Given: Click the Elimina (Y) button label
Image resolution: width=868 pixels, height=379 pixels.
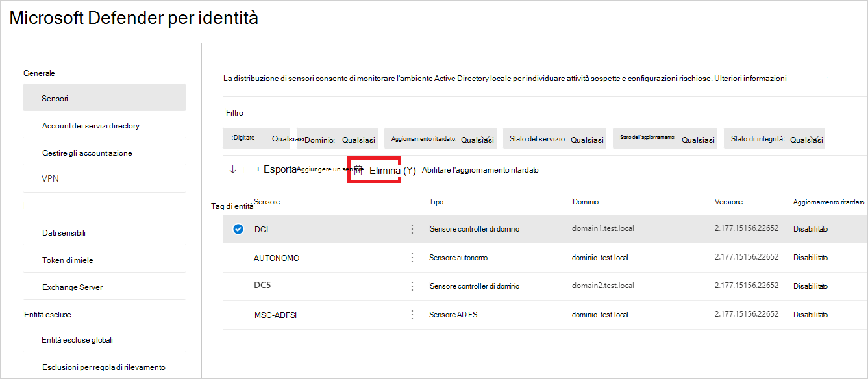Looking at the screenshot, I should click(392, 171).
